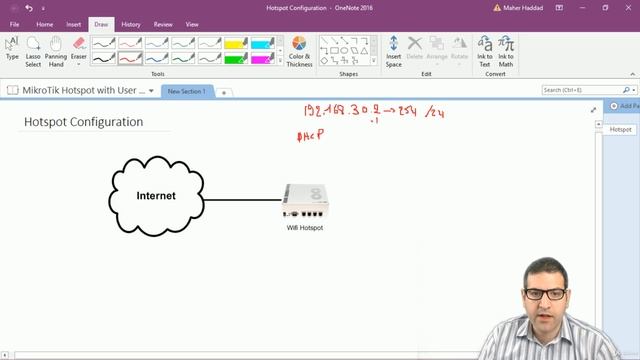Select the thick red pen
640x360 pixels.
130,58
